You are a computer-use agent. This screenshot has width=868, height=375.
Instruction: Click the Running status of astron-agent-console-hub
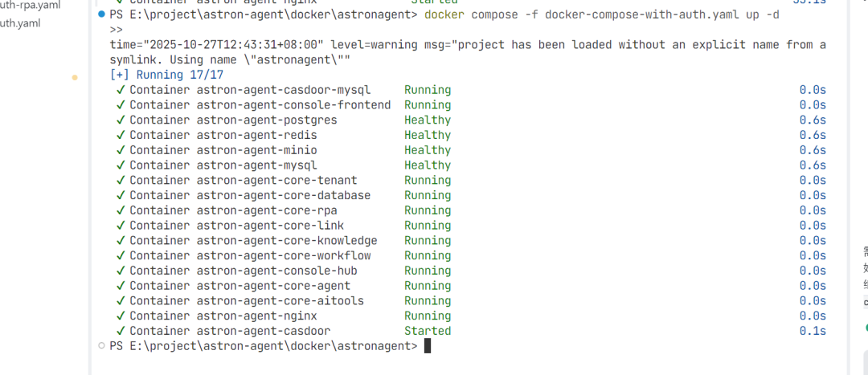pos(428,271)
